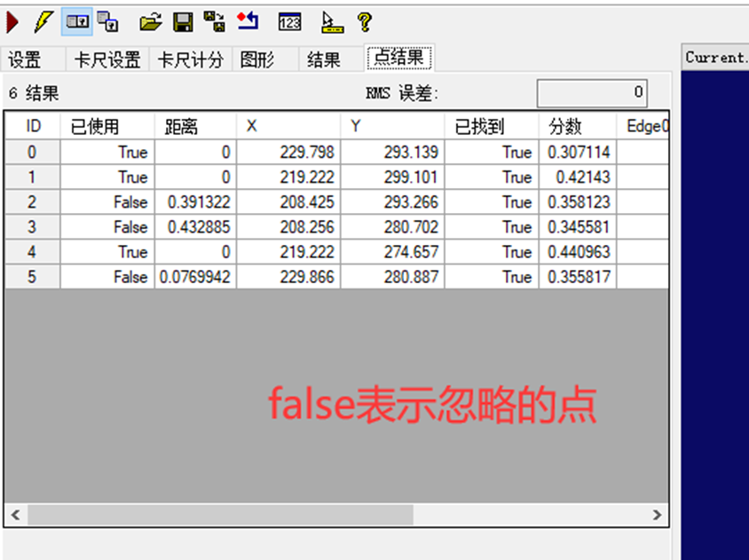Click the X column header
The image size is (749, 560).
coord(288,126)
